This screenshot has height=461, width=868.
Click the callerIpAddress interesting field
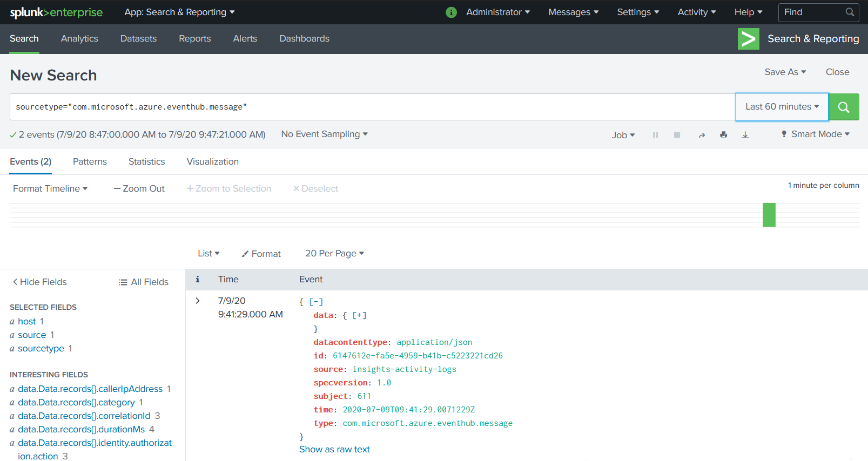point(90,389)
